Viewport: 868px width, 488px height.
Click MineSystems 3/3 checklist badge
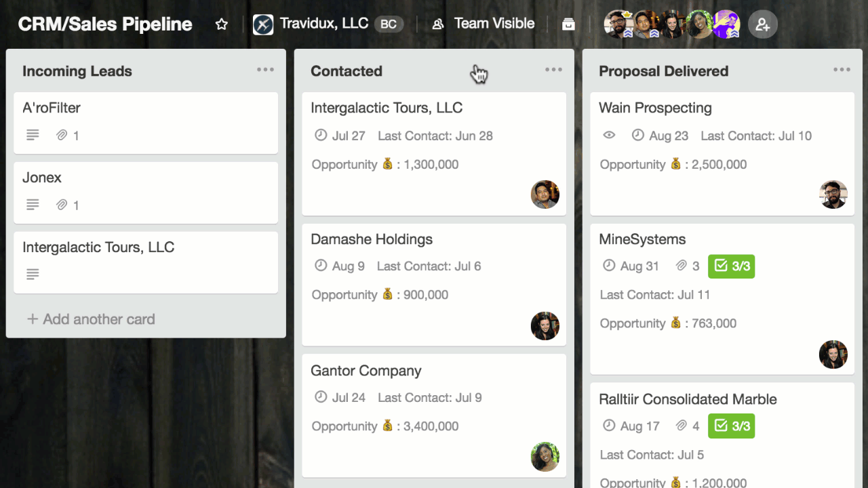pyautogui.click(x=731, y=266)
